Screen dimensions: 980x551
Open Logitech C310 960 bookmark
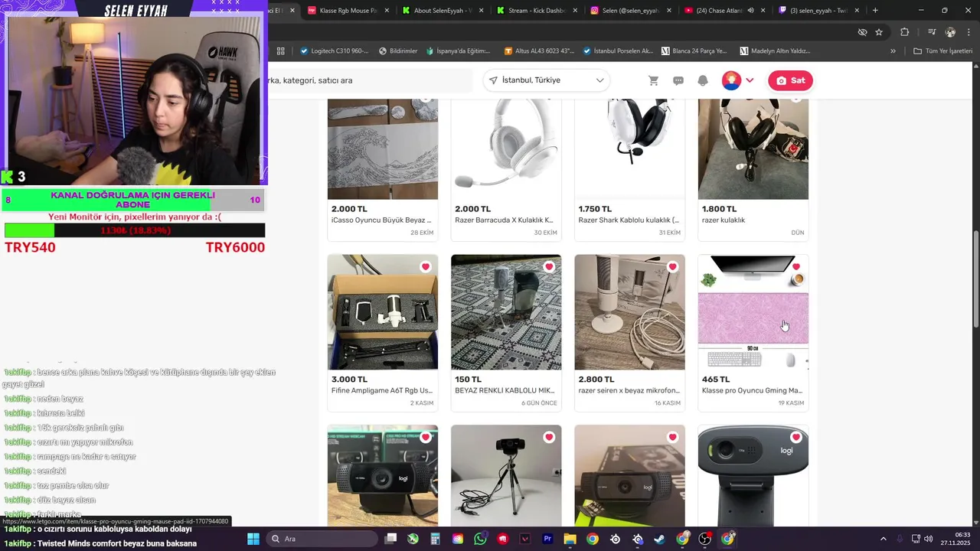coord(334,51)
